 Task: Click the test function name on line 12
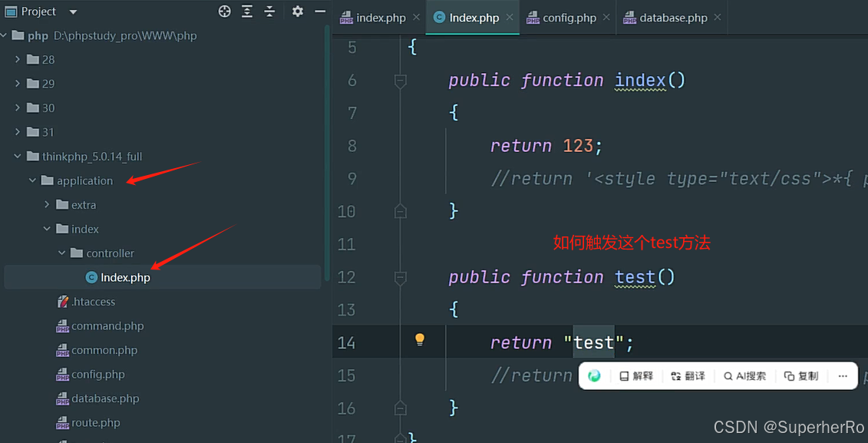point(635,277)
